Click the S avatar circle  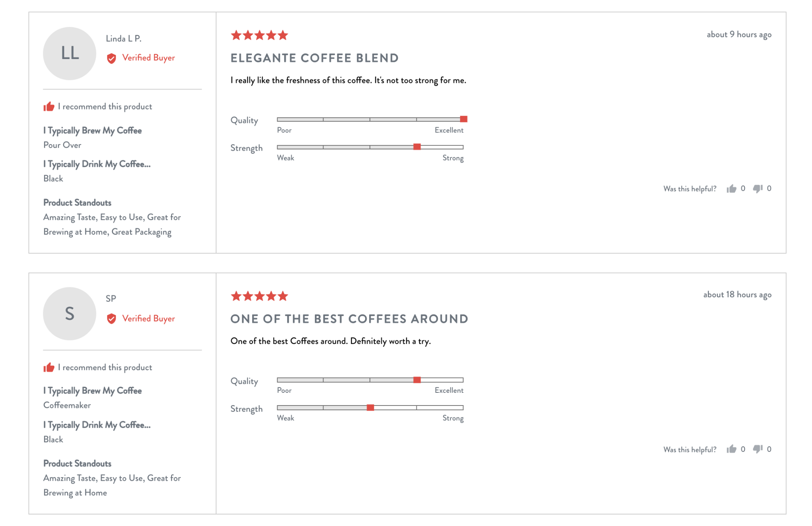(69, 314)
